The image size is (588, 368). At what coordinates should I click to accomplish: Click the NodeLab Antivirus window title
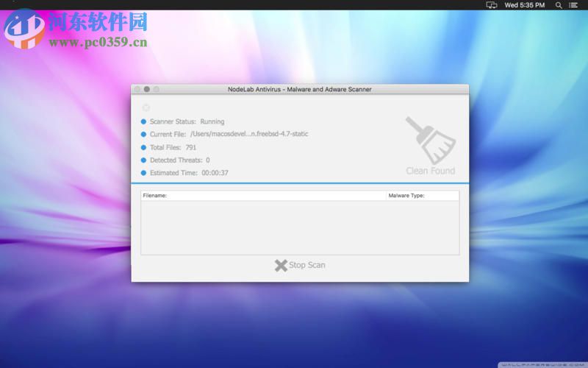pyautogui.click(x=300, y=89)
